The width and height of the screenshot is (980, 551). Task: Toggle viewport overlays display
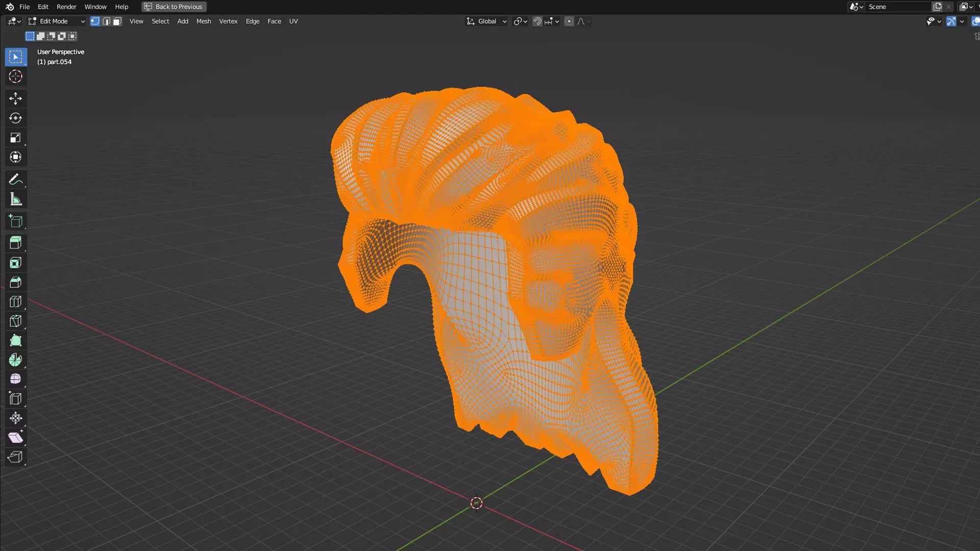pyautogui.click(x=975, y=21)
